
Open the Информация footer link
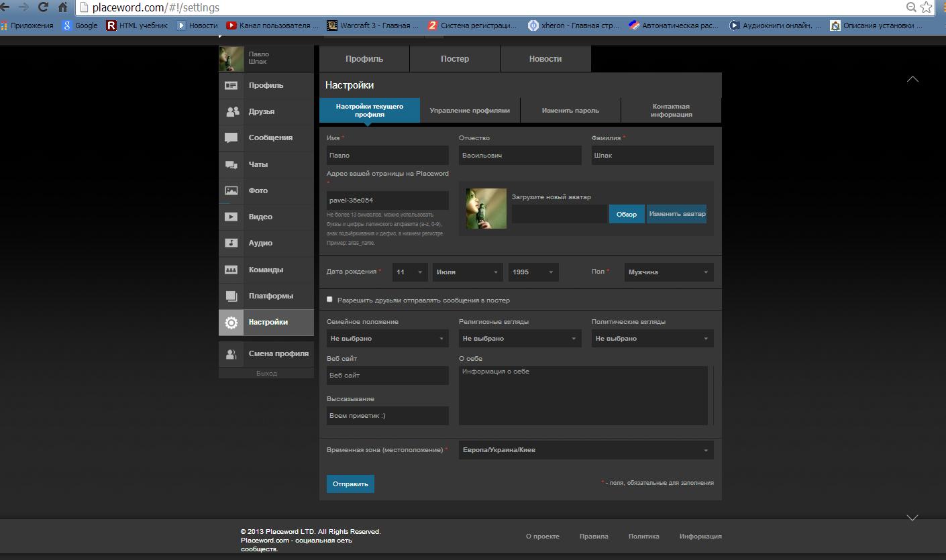tap(700, 537)
